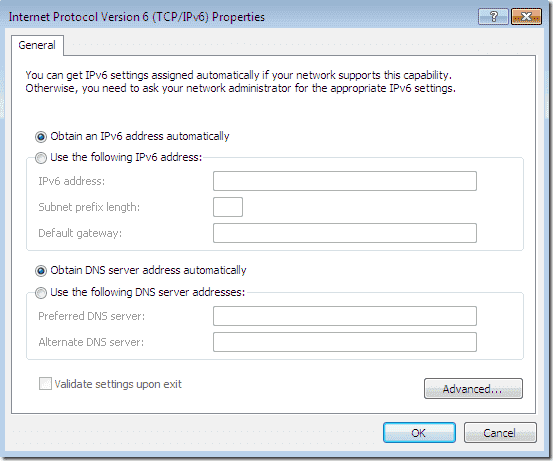Click the "Subnet prefix length:" label
553x461 pixels.
point(89,207)
